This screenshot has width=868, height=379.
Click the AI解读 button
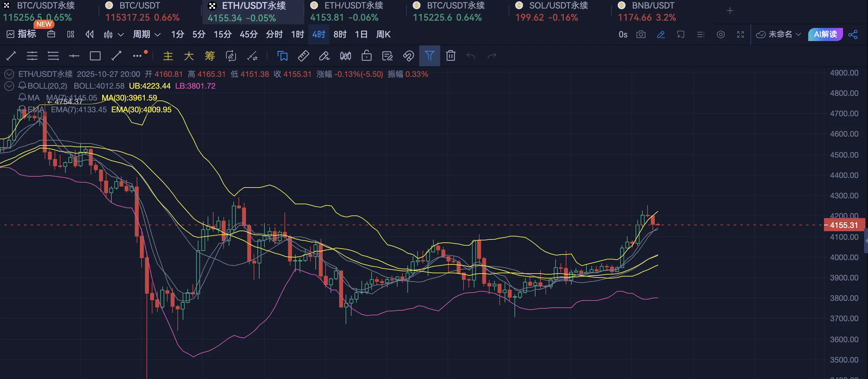825,34
